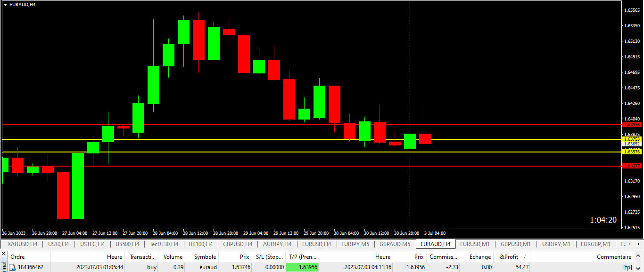Viewport: 644px width, 272px height.
Task: Select order number 184366462
Action: click(31, 267)
